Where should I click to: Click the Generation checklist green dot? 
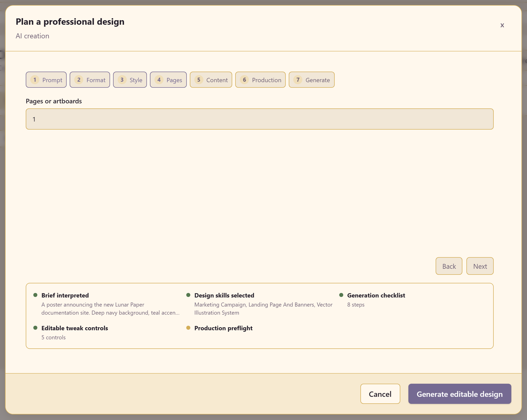[341, 295]
